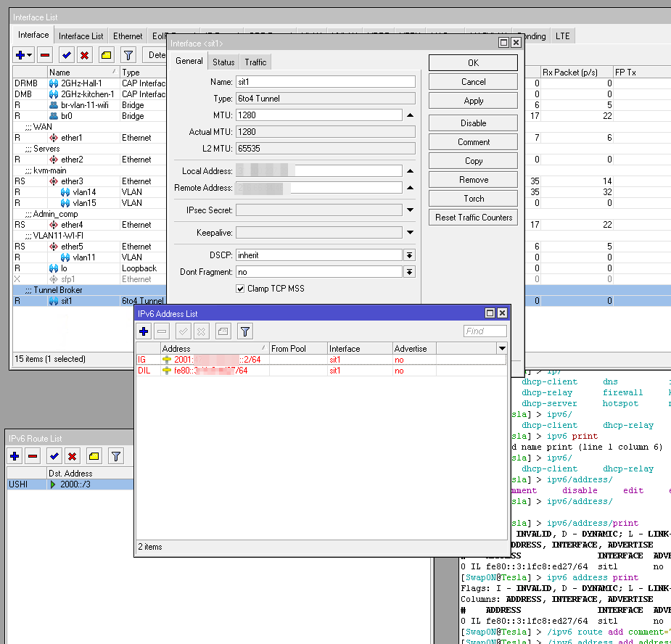Click the blue check Enable icon in IPv6 Route List
Image resolution: width=671 pixels, height=644 pixels.
(53, 455)
